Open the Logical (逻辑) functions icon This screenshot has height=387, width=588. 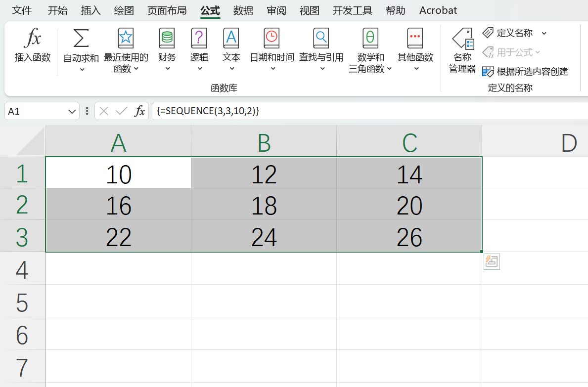(x=199, y=38)
